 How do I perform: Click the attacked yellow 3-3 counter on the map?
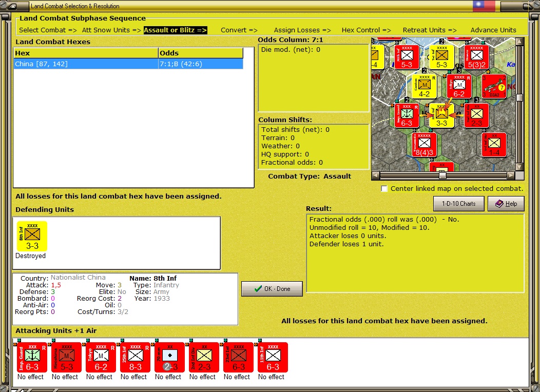[x=442, y=115]
